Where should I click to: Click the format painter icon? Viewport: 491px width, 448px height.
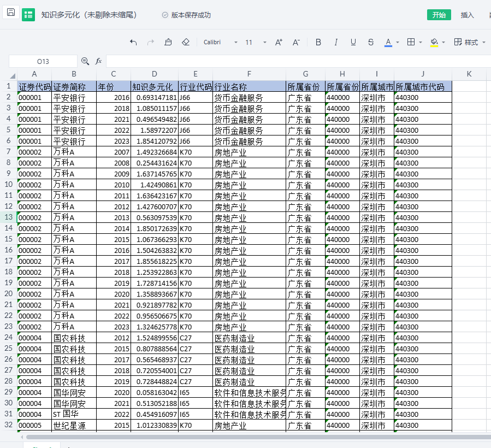tap(168, 43)
